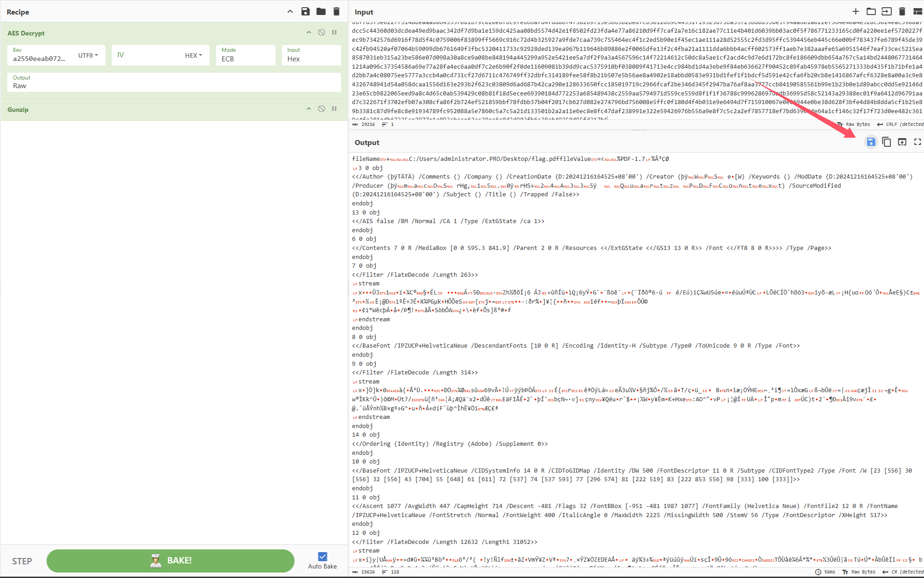Screen dimensions: 924x578
Task: Load a recipe via the folder icon
Action: [321, 12]
